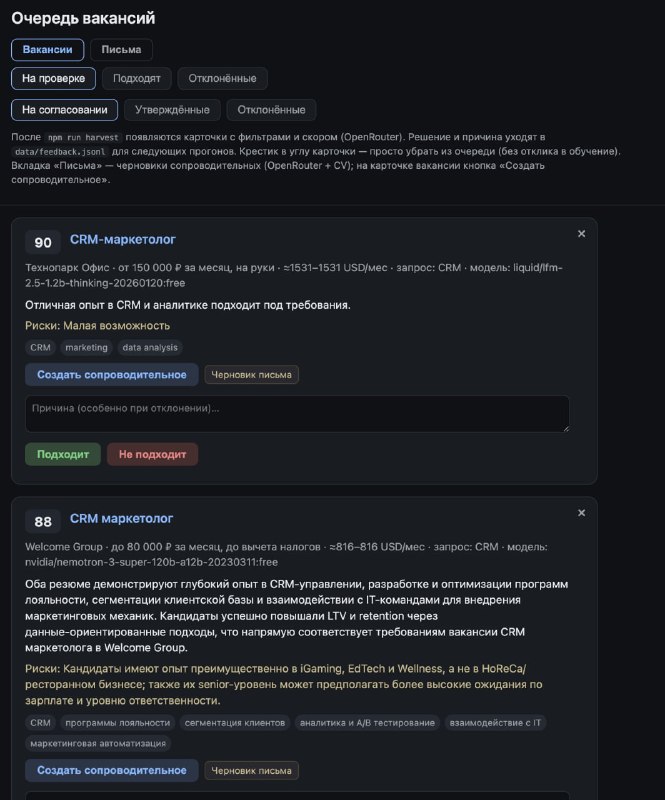Focus the Причина reason text field
665x800 pixels.
point(297,413)
